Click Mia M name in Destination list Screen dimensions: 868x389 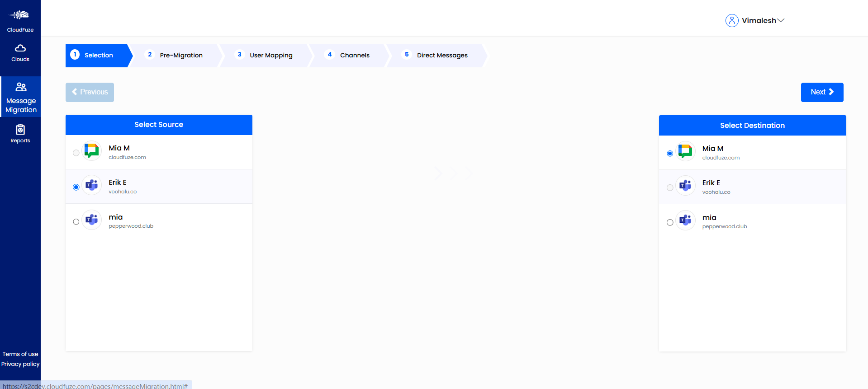(x=713, y=149)
